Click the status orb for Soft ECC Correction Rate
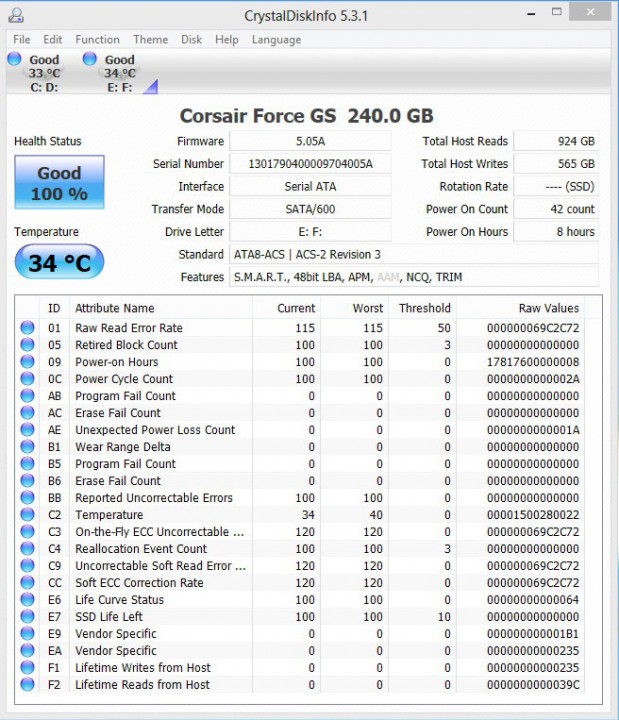 (28, 582)
